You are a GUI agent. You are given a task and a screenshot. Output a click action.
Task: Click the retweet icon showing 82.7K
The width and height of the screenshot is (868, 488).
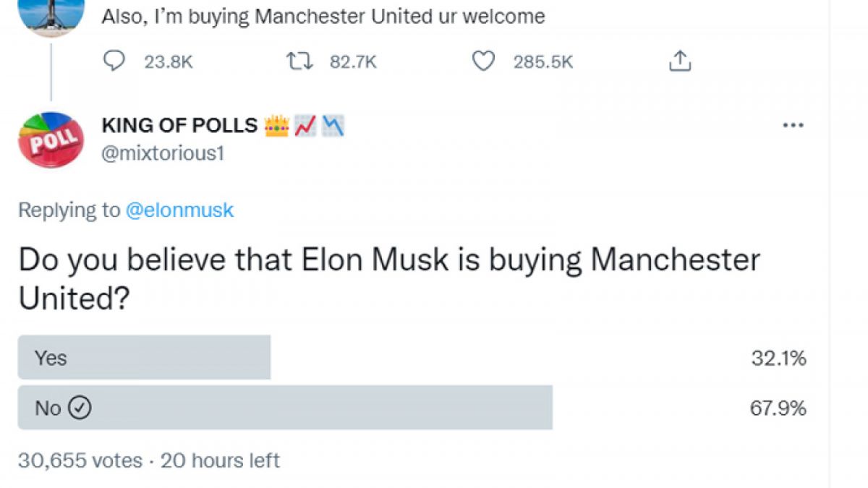pyautogui.click(x=299, y=61)
